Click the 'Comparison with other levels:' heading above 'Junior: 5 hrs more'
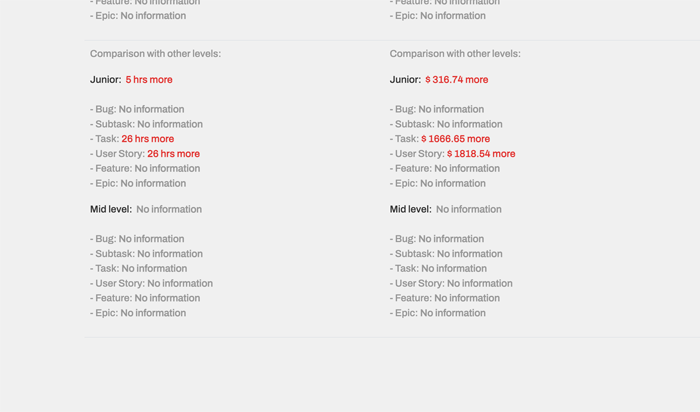The image size is (700, 412). tap(155, 54)
